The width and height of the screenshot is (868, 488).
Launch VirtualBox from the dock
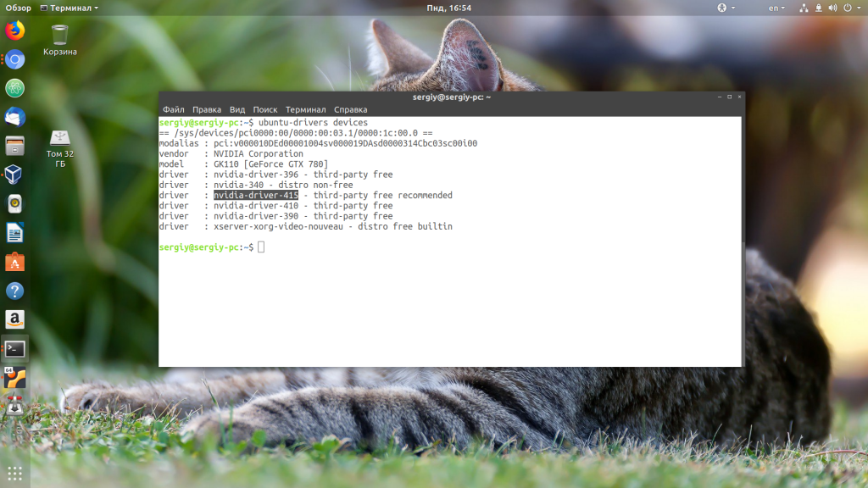click(15, 175)
